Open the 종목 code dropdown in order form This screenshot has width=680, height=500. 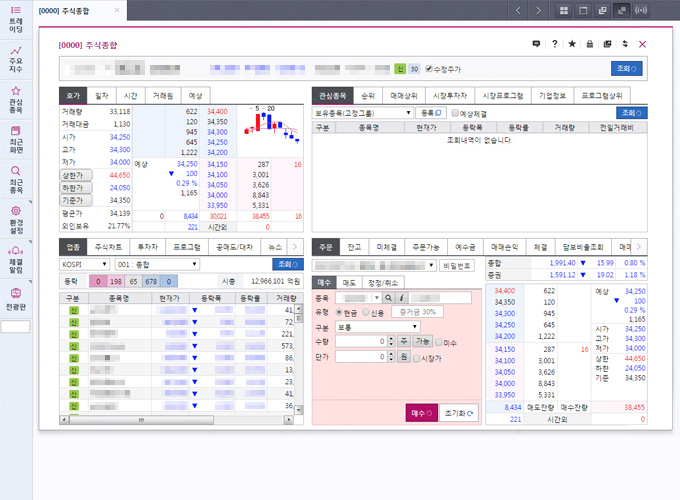tap(376, 298)
